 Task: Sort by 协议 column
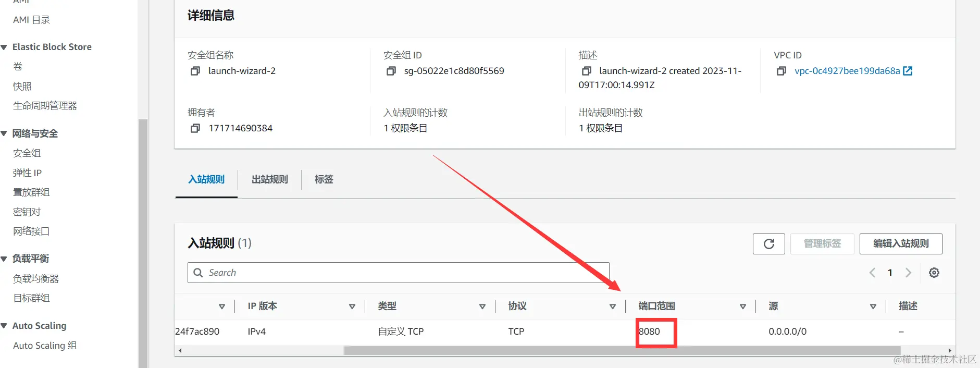(613, 306)
